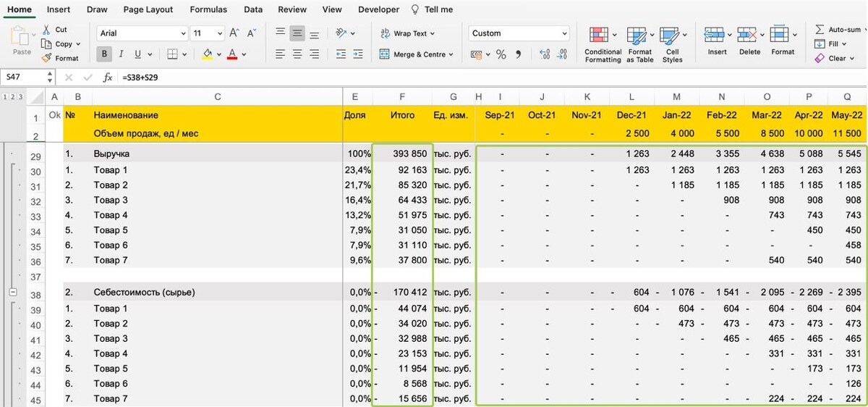Viewport: 868px width, 407px height.
Task: Switch to the Insert tab
Action: 59,9
